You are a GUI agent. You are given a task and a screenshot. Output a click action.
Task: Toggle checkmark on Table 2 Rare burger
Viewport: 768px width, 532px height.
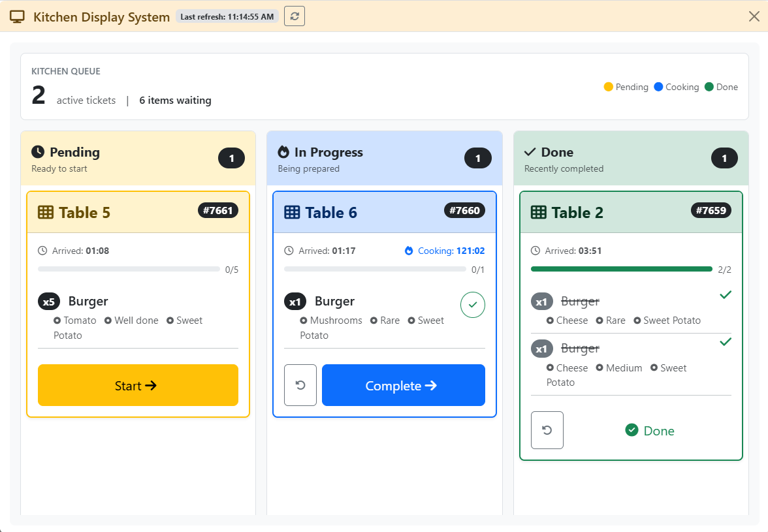(726, 294)
